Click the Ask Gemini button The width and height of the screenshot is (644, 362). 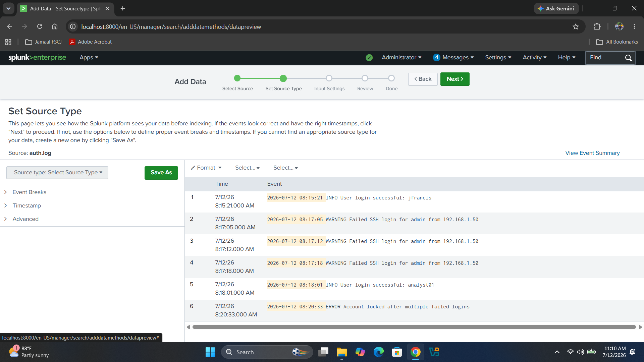click(x=556, y=8)
